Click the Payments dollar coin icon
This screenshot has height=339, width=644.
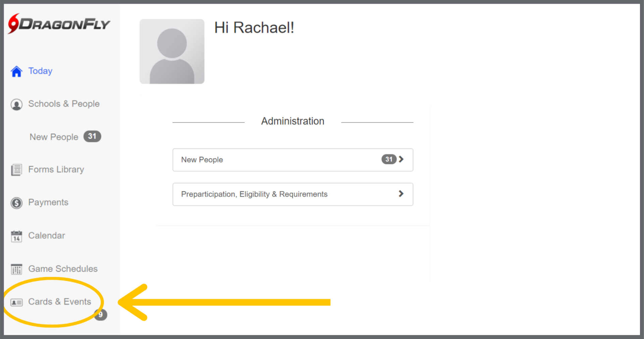pos(16,203)
